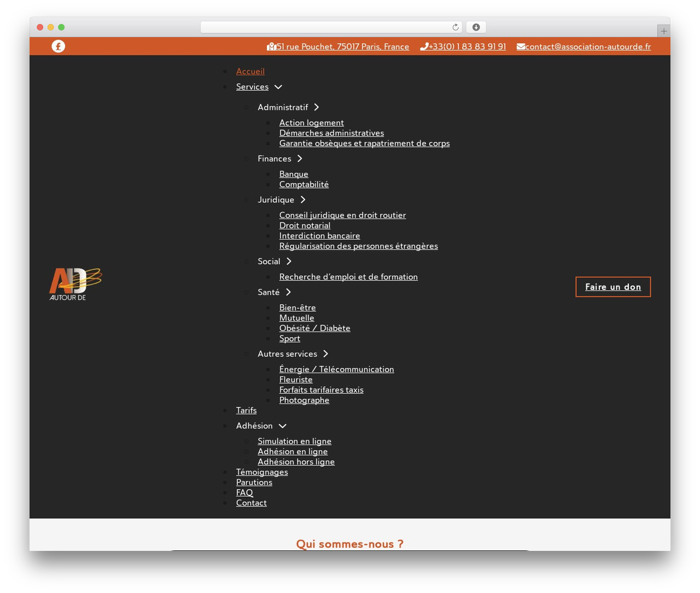Open Démarches administratives link
Image resolution: width=700 pixels, height=593 pixels.
pyautogui.click(x=331, y=133)
